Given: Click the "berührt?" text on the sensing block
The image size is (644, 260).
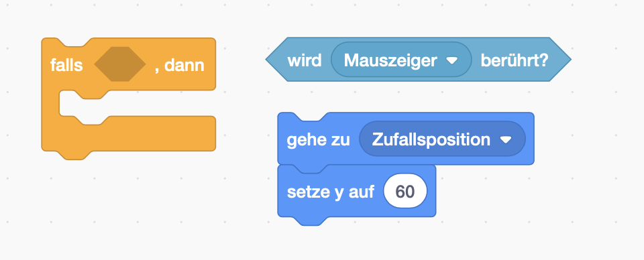Looking at the screenshot, I should pyautogui.click(x=515, y=60).
